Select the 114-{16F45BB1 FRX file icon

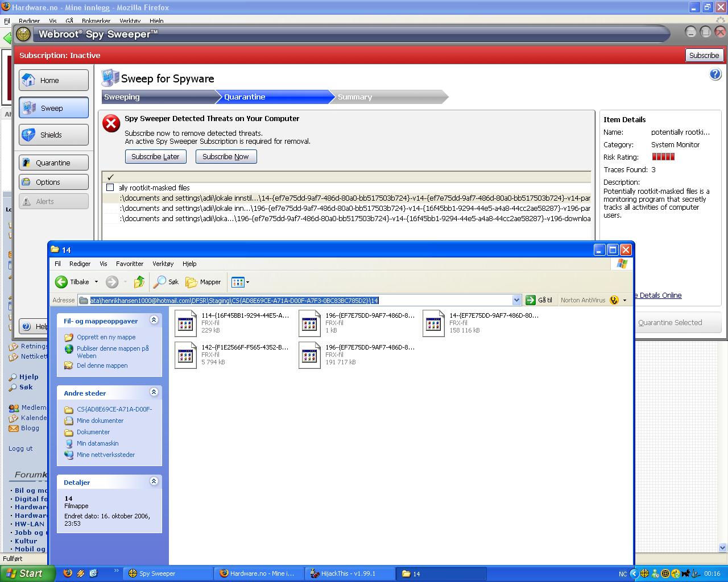coord(185,323)
